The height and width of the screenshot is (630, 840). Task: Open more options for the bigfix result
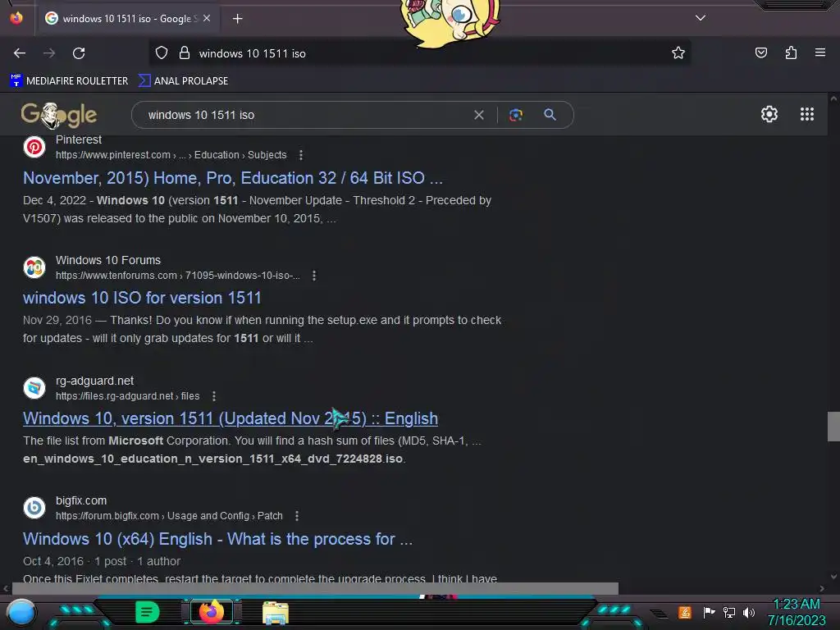[297, 516]
